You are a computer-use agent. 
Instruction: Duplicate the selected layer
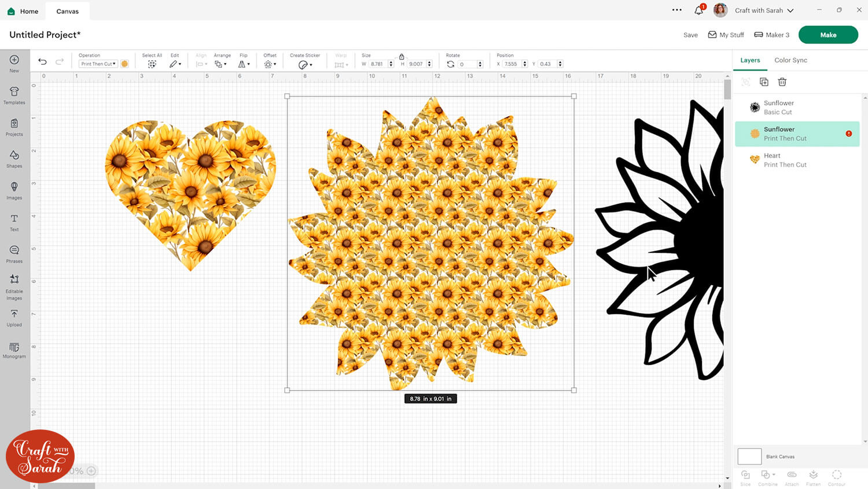(764, 82)
